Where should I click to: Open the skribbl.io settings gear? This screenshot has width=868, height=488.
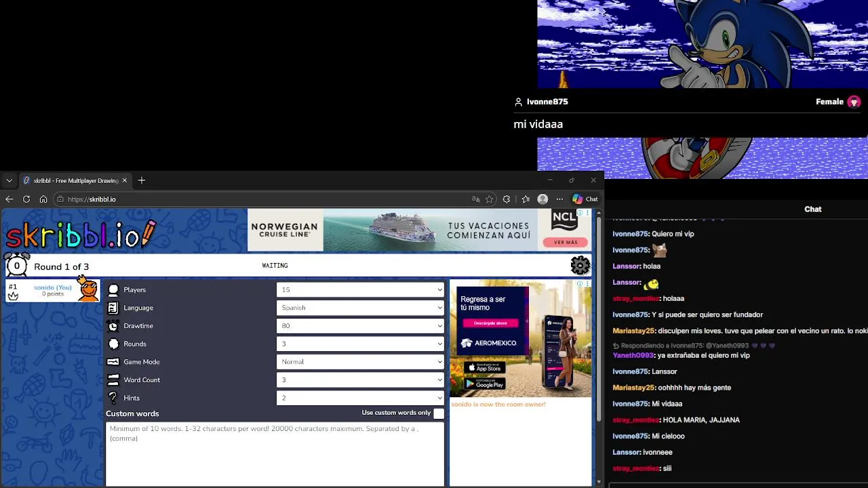[x=580, y=266]
